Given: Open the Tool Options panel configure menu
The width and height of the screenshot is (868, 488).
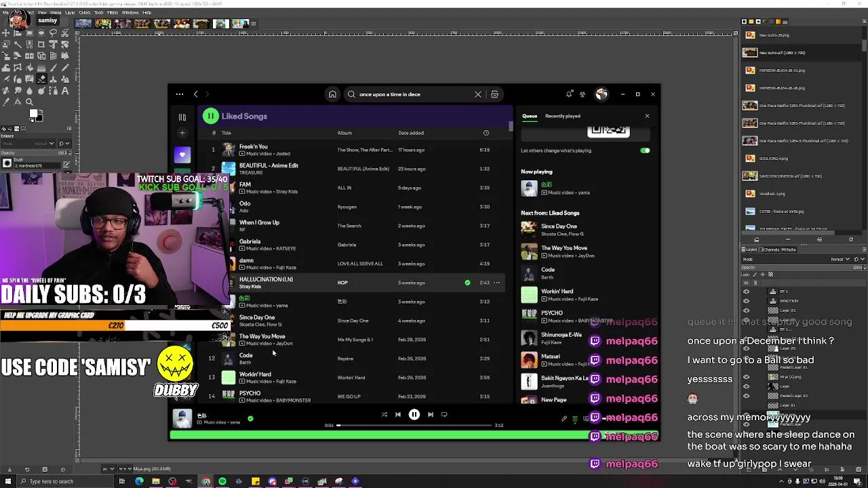Looking at the screenshot, I should point(69,128).
